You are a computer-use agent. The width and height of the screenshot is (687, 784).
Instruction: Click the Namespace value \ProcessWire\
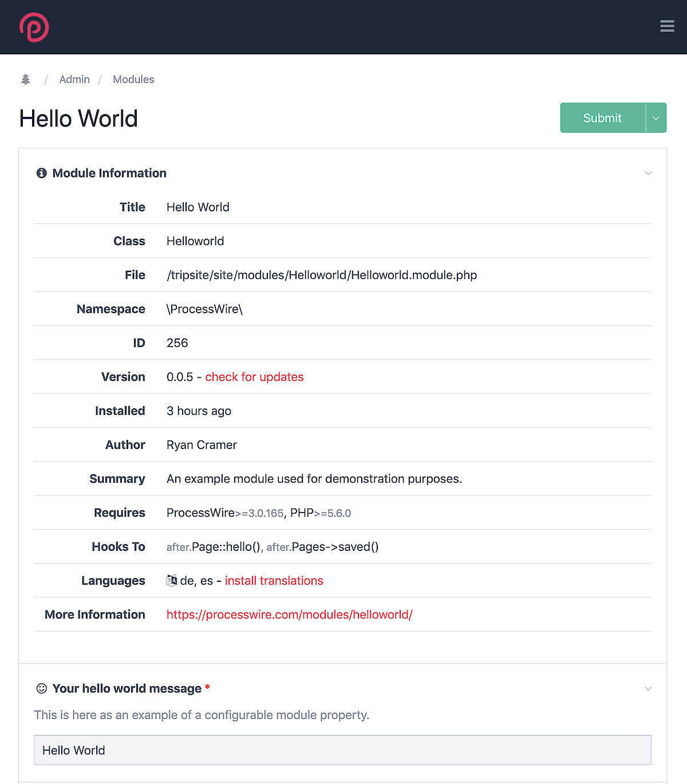click(205, 309)
